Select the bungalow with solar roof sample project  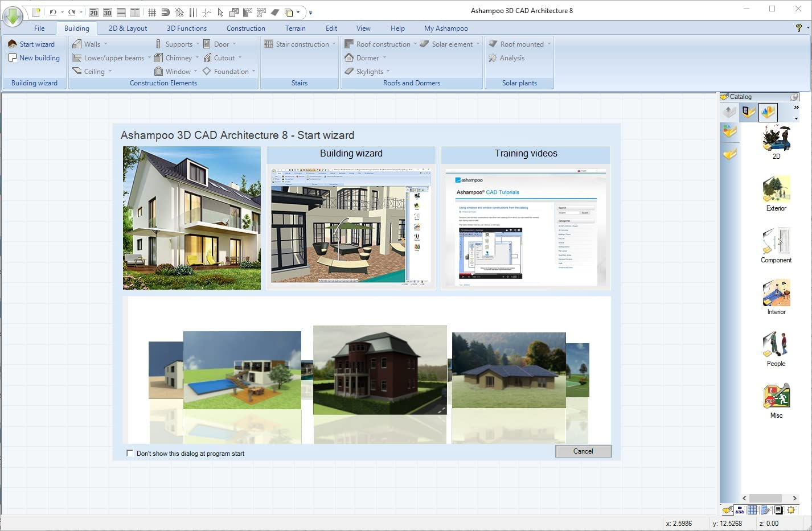pos(508,370)
